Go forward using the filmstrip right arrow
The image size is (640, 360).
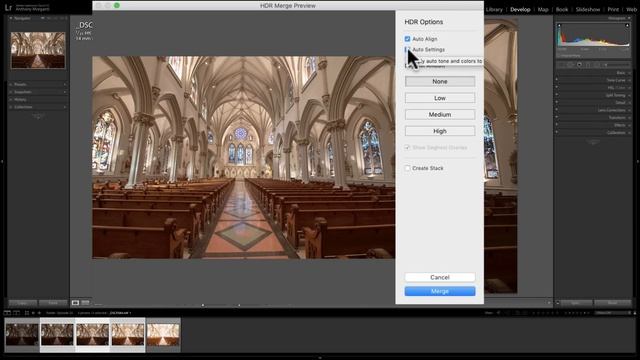point(39,313)
